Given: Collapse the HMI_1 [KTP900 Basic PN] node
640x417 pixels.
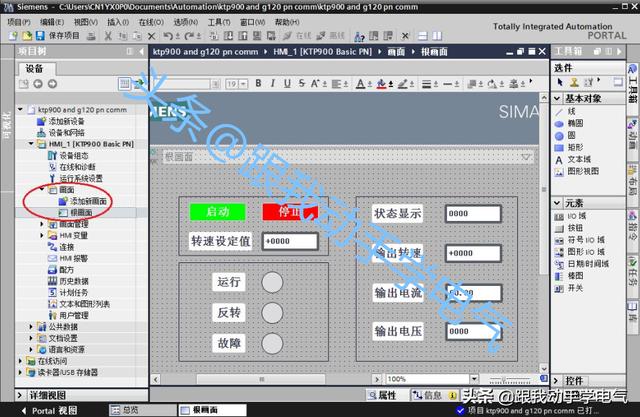Looking at the screenshot, I should [x=31, y=144].
